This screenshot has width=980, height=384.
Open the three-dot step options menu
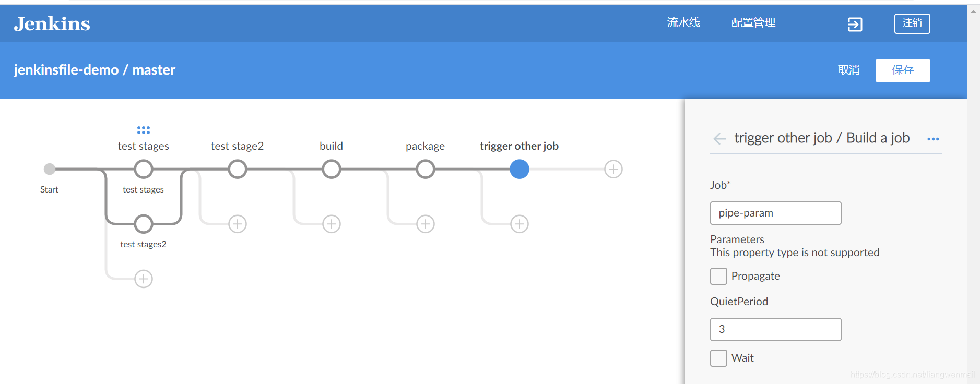[x=933, y=139]
